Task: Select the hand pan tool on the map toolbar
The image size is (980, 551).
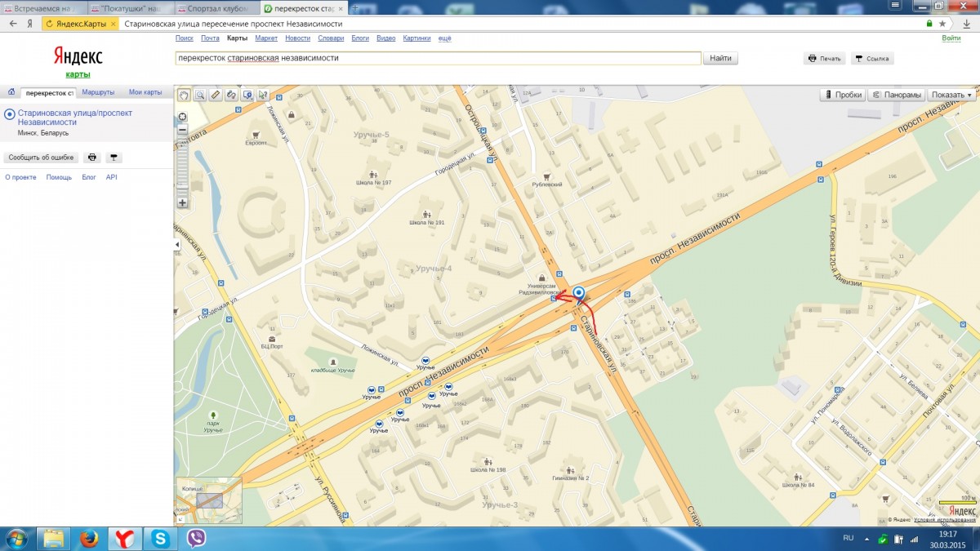Action: tap(184, 95)
